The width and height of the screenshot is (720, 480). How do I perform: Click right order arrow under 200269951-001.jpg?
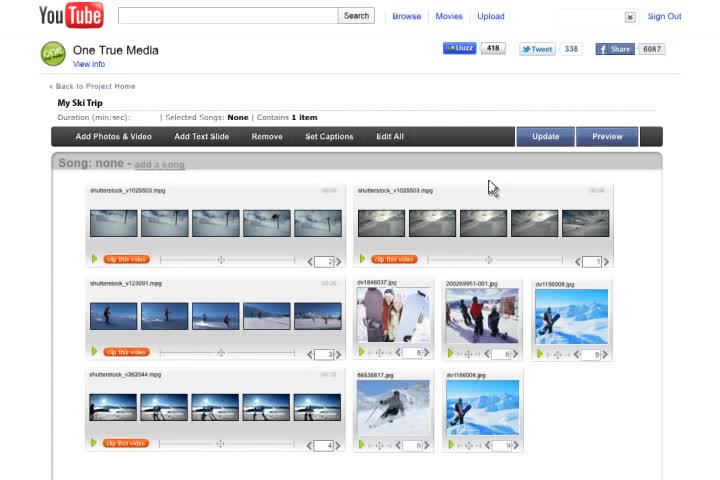point(516,354)
